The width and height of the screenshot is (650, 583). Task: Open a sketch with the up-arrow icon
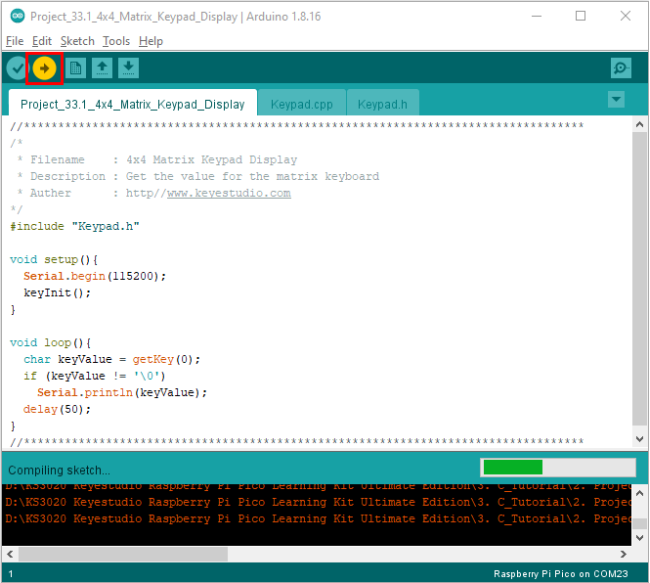[x=102, y=68]
